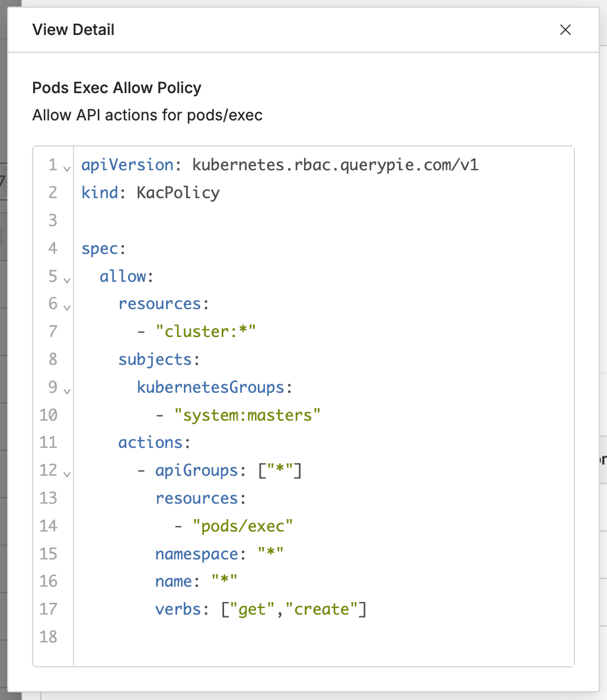607x700 pixels.
Task: Click the name key on line 16
Action: pyautogui.click(x=173, y=581)
